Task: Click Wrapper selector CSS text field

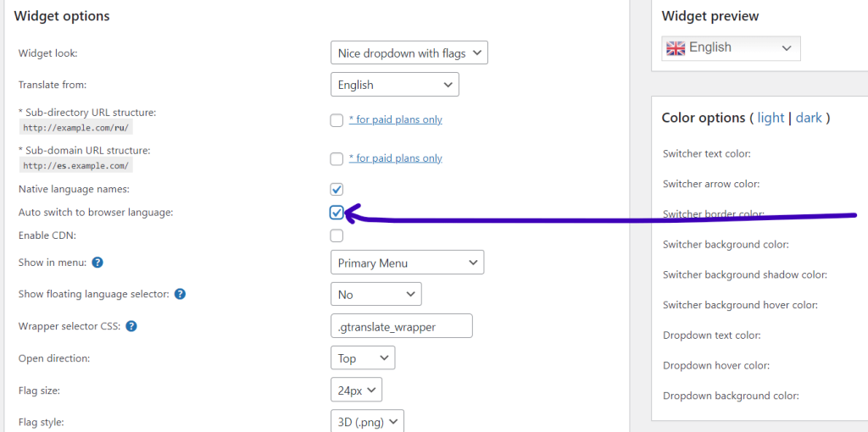Action: click(x=401, y=326)
